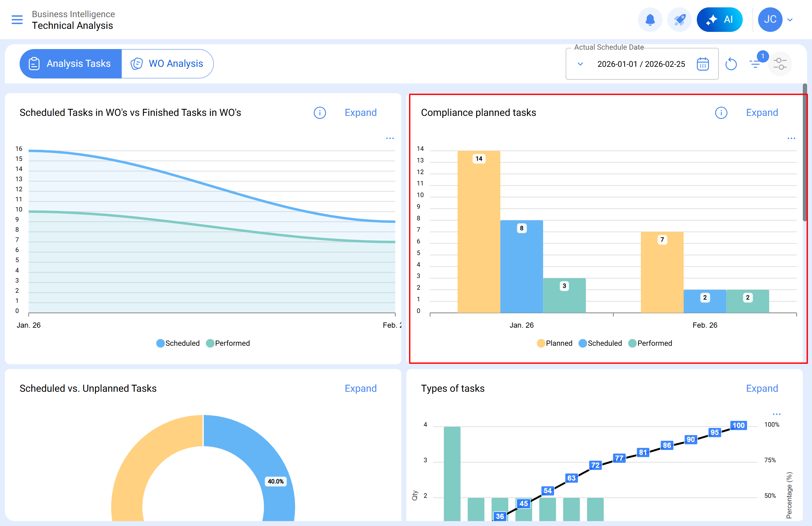Image resolution: width=812 pixels, height=526 pixels.
Task: Show info for Compliance planned tasks
Action: tap(721, 112)
